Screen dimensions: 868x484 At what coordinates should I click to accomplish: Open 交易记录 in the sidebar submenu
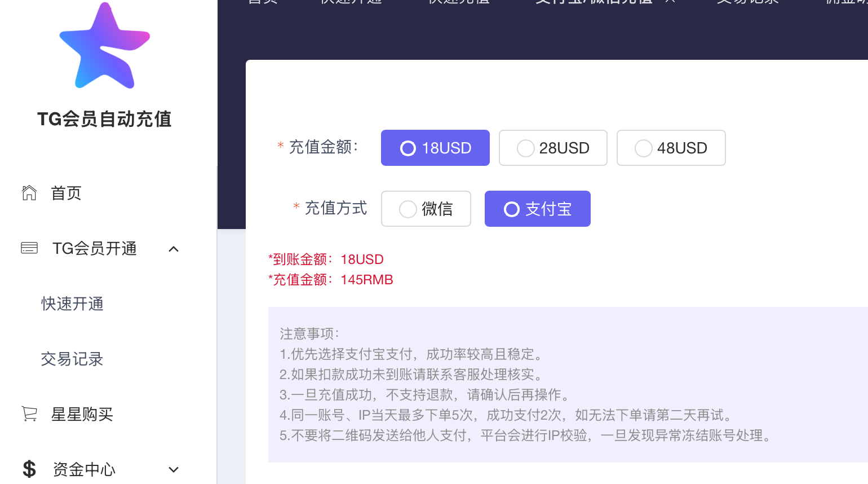tap(72, 359)
